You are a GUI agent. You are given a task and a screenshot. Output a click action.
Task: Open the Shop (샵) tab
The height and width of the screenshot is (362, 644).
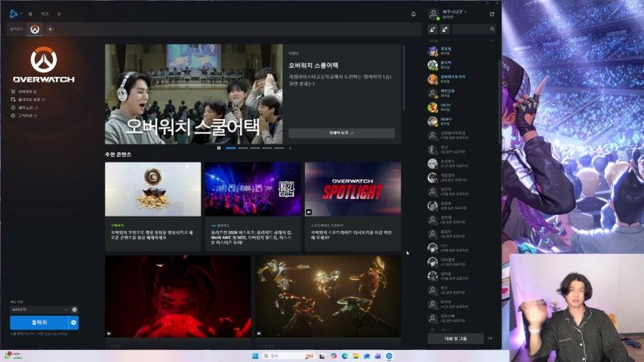pyautogui.click(x=59, y=14)
